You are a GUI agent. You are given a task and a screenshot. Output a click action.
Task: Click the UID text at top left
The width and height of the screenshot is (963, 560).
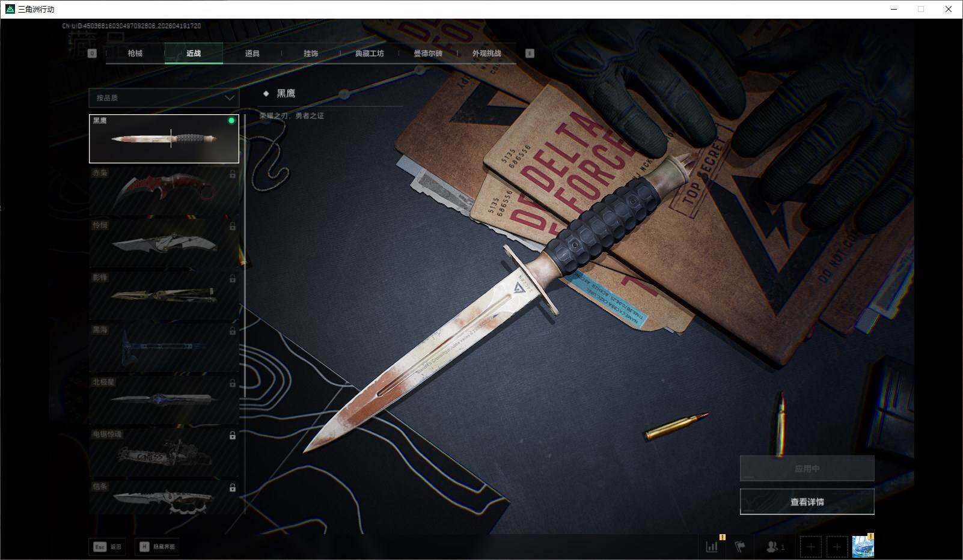(132, 26)
